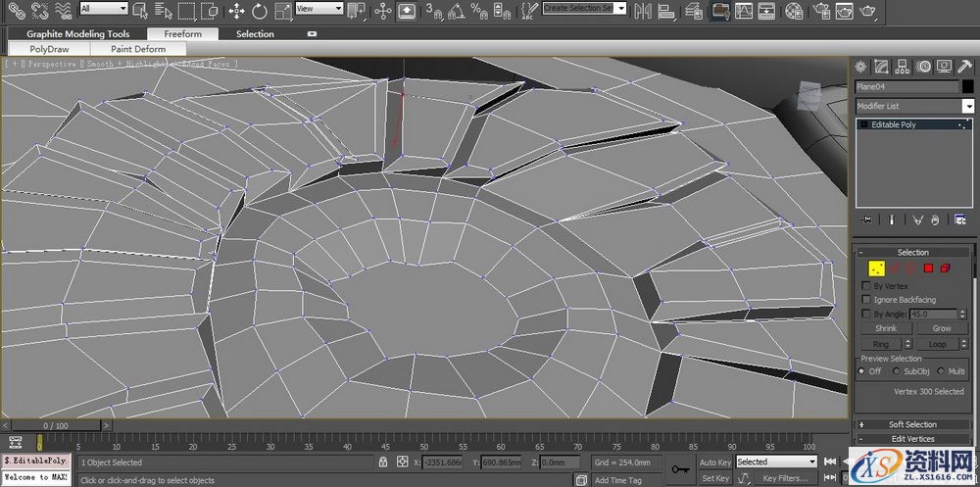Open the Paint Deform panel
The image size is (980, 487).
[138, 49]
